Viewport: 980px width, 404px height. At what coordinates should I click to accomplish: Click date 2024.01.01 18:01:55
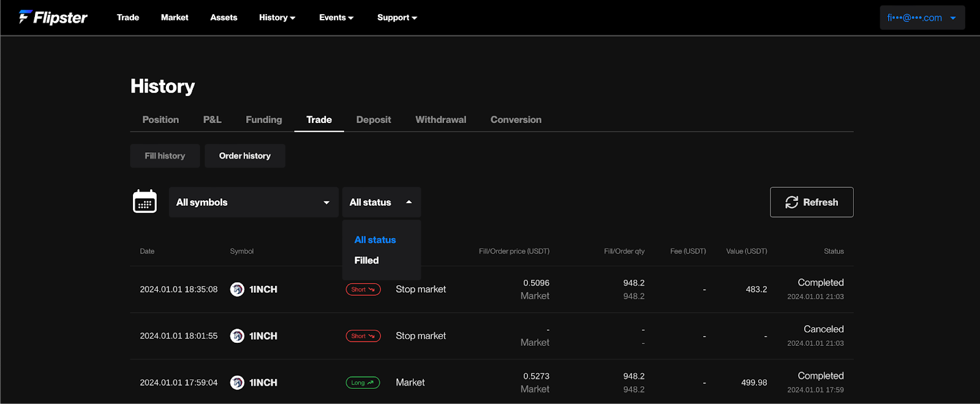(x=179, y=335)
